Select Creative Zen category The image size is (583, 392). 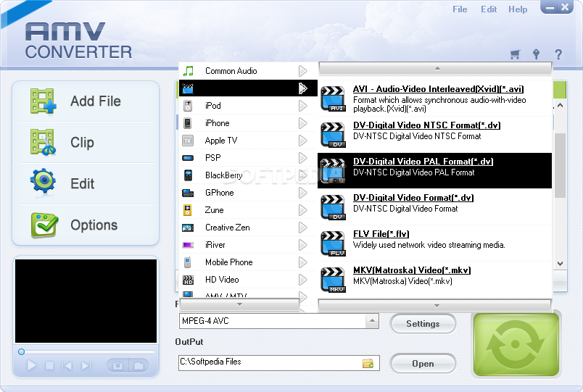tap(248, 228)
